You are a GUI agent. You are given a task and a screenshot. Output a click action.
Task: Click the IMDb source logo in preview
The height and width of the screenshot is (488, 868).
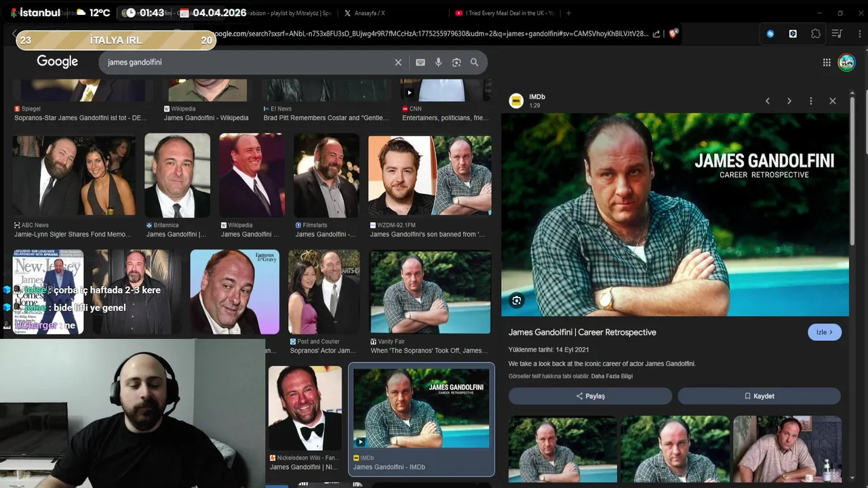point(516,101)
